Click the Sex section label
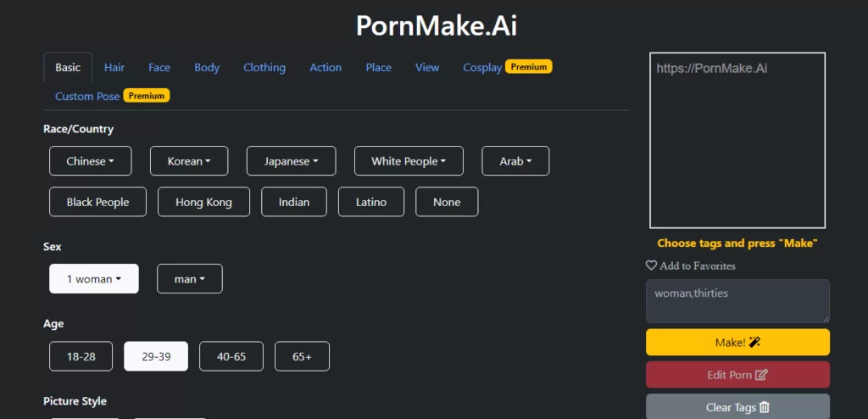The height and width of the screenshot is (419, 868). pos(52,247)
